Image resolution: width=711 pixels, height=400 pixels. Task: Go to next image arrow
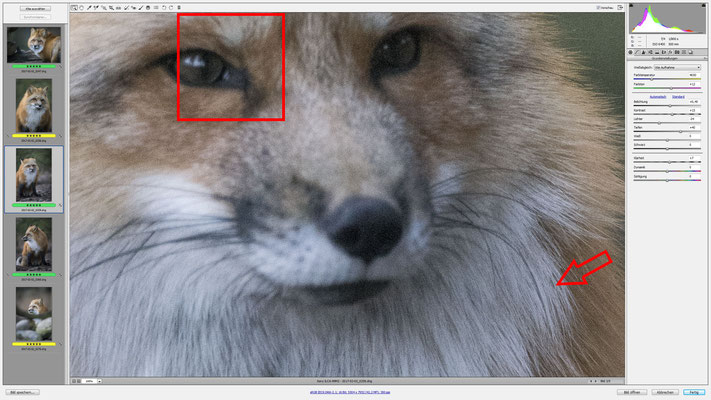point(595,381)
